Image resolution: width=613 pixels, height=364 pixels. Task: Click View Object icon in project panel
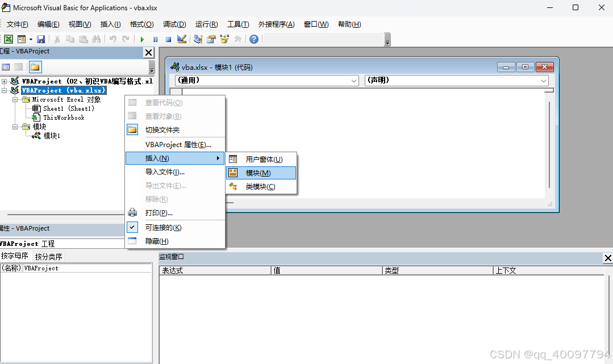(18, 67)
